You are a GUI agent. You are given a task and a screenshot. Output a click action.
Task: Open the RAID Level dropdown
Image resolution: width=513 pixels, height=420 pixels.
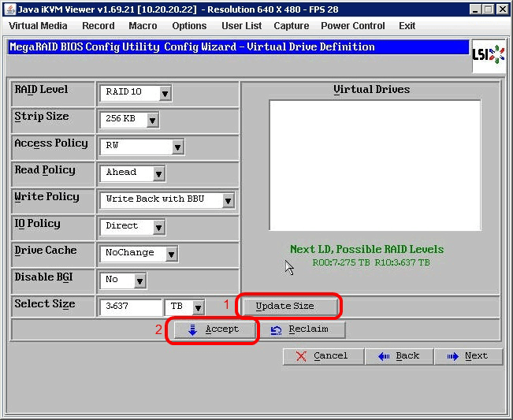pyautogui.click(x=165, y=93)
